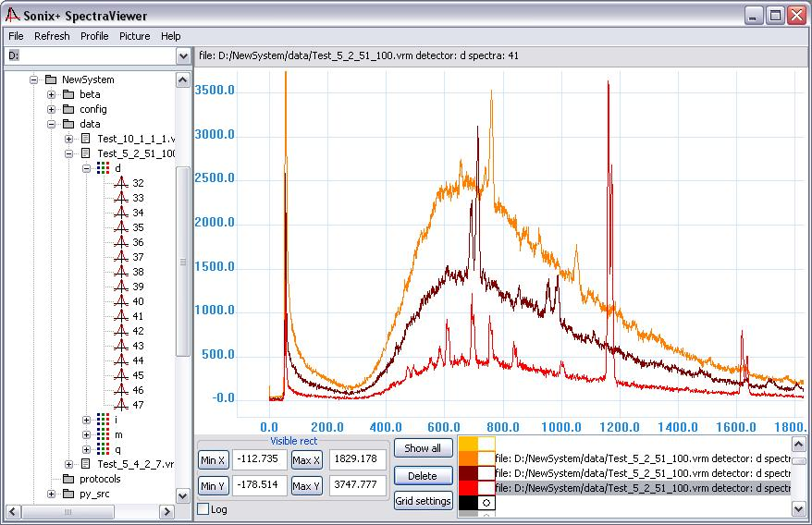Select spectrum icon for item 47

click(121, 404)
